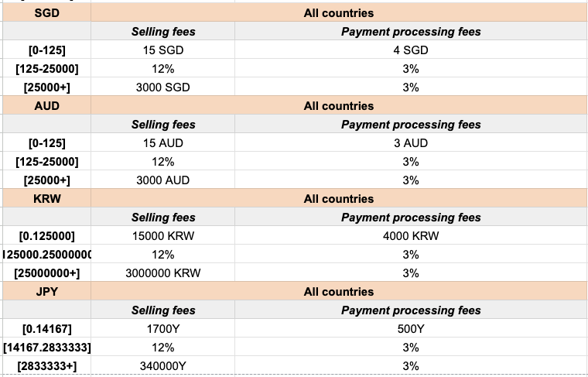This screenshot has height=377, width=588.
Task: Click the 3000 SGD selling fee cell
Action: pyautogui.click(x=162, y=87)
